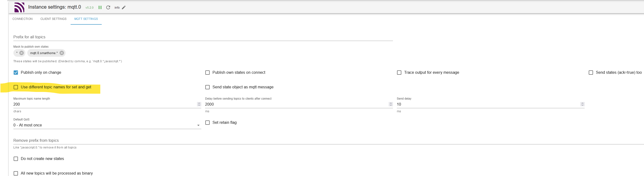Check Set retain flag option
644x176 pixels.
[x=207, y=123]
